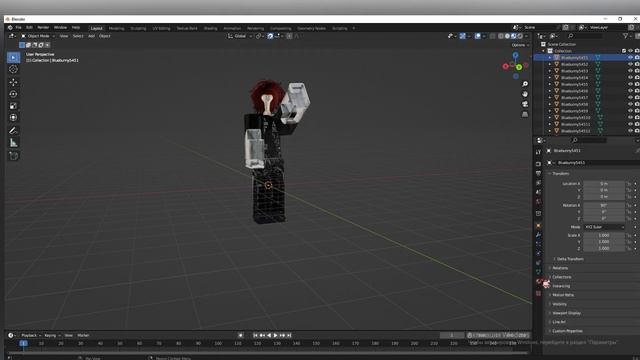Expand Bluebunny5452 tree arrow in outliner

pyautogui.click(x=550, y=64)
